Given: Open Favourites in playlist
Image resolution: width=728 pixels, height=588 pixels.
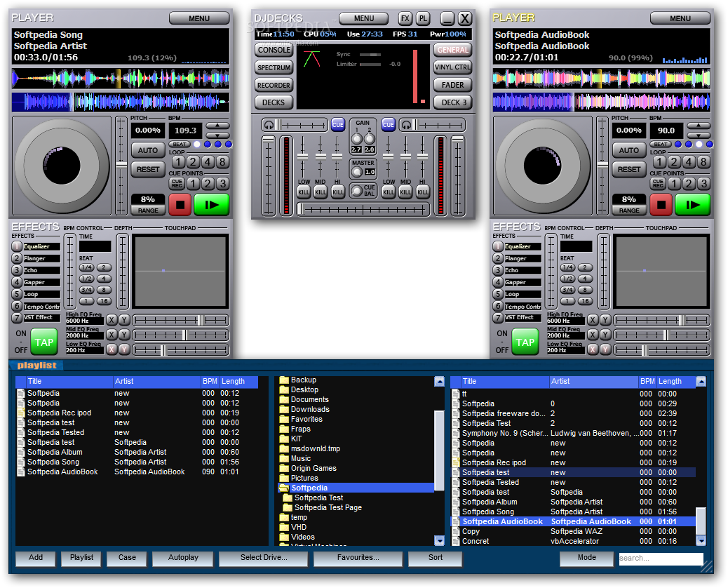Looking at the screenshot, I should point(358,558).
